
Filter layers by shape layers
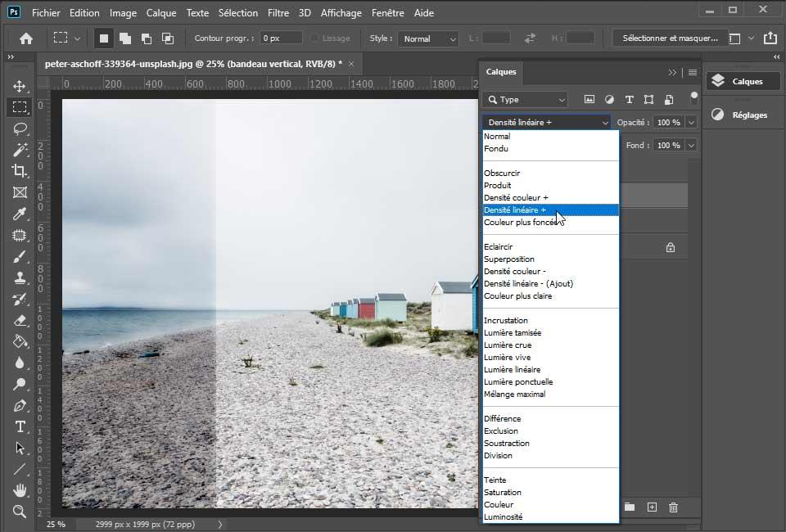[x=648, y=100]
